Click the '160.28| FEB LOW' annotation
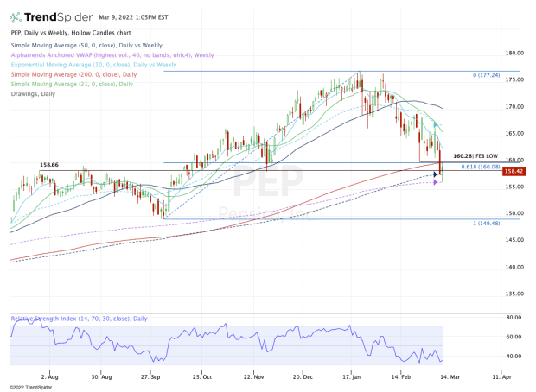536x392 pixels. 475,156
